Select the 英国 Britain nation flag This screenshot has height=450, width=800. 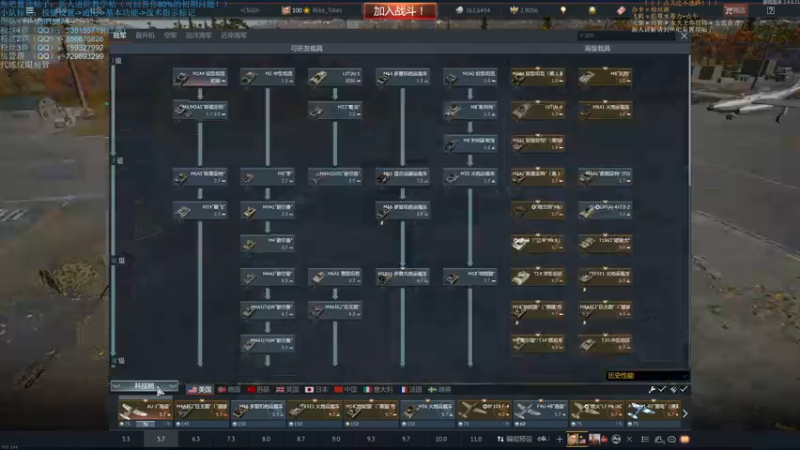point(287,389)
